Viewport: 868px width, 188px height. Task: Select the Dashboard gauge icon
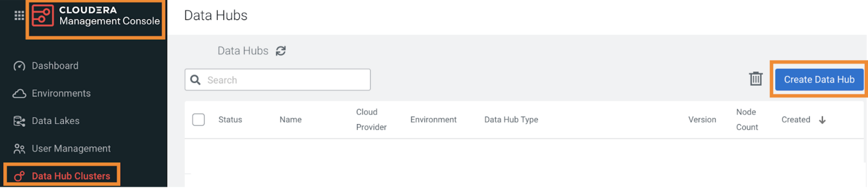[x=20, y=66]
